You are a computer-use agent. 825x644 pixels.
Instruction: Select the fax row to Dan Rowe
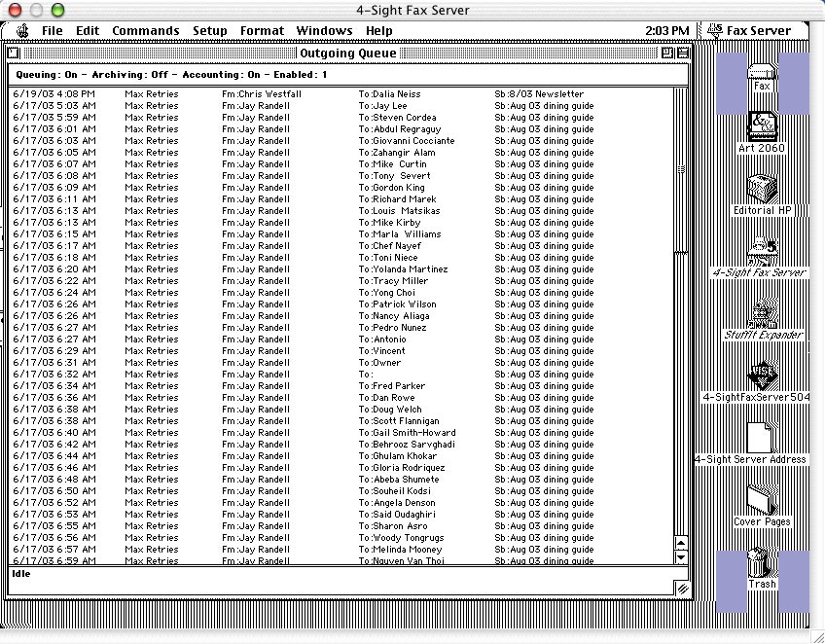coord(341,398)
